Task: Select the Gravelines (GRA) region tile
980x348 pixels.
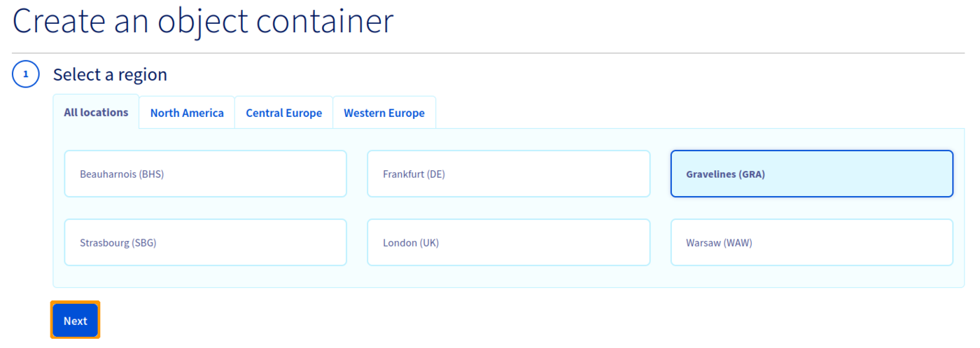Action: (811, 174)
